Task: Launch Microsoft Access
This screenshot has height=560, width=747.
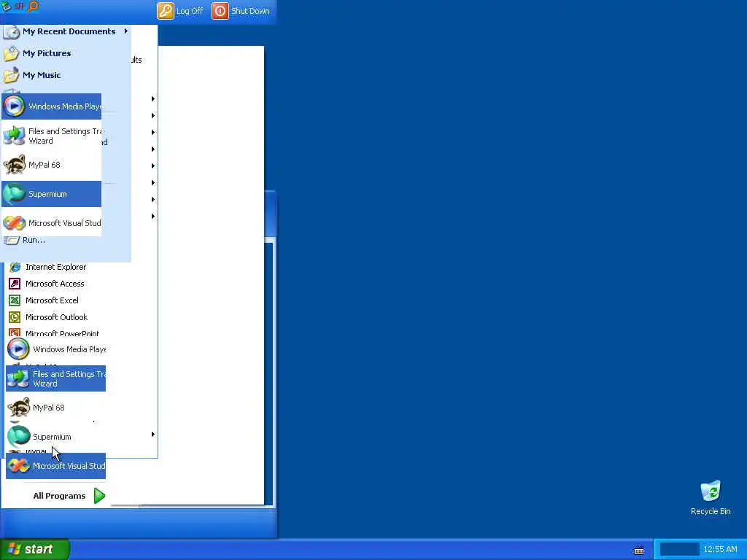Action: pos(47,284)
